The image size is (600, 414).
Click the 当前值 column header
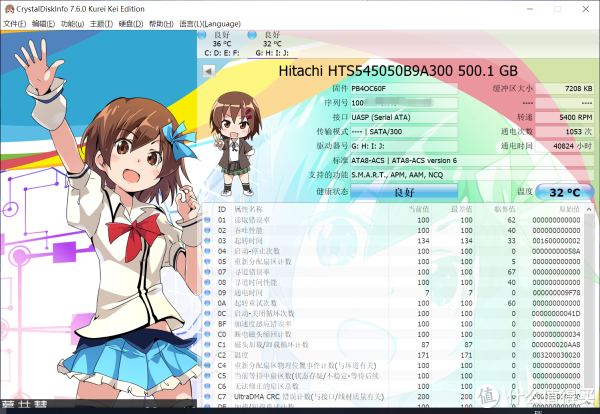419,209
